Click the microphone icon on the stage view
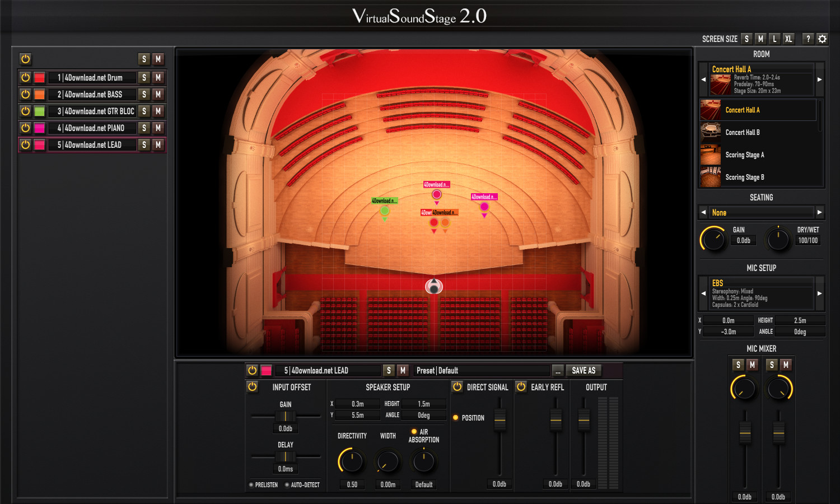Viewport: 840px width, 504px height. click(x=433, y=286)
